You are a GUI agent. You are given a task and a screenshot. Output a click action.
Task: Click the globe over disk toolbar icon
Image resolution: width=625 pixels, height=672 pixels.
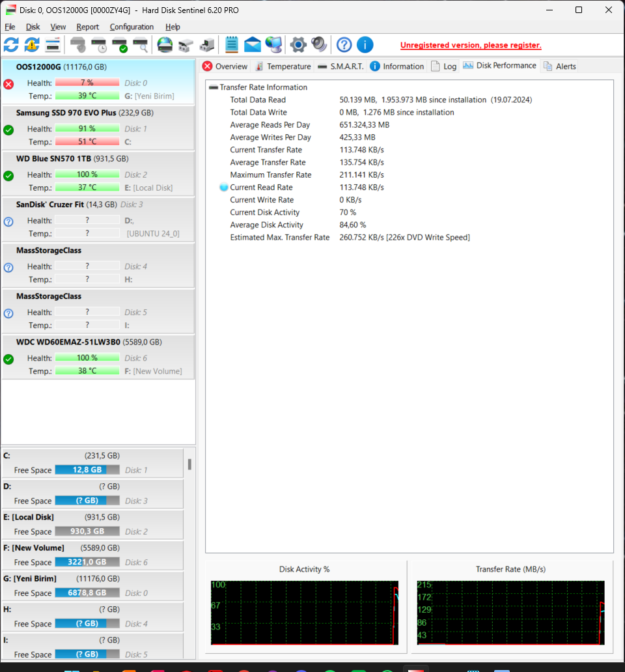(165, 44)
